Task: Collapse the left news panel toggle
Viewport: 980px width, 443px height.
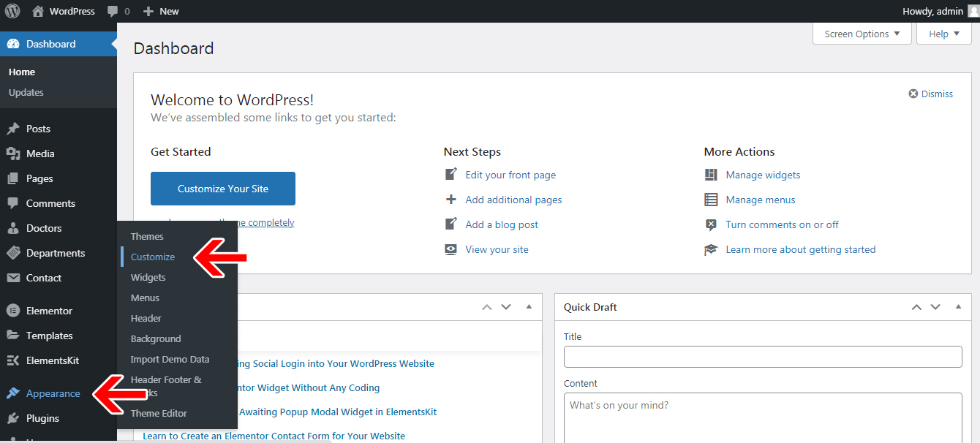Action: (529, 307)
